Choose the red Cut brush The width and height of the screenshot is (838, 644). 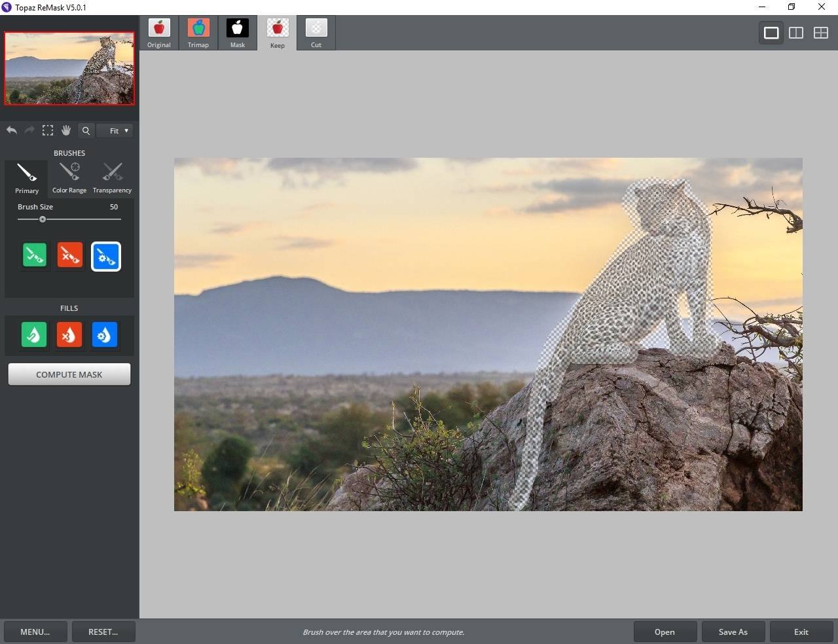coord(70,256)
